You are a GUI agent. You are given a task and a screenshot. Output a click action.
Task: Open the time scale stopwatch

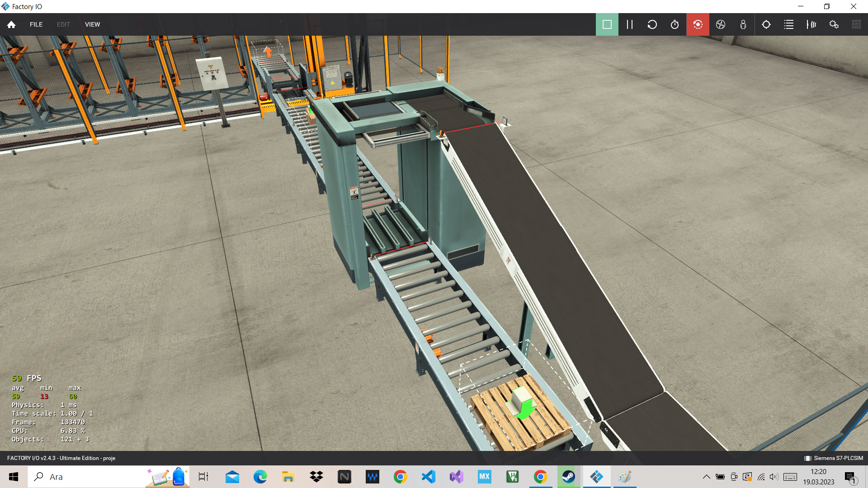[x=675, y=24]
